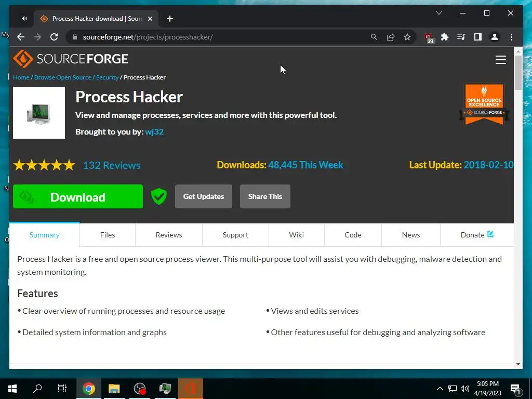Click the Open Source Excellence badge

tap(484, 104)
